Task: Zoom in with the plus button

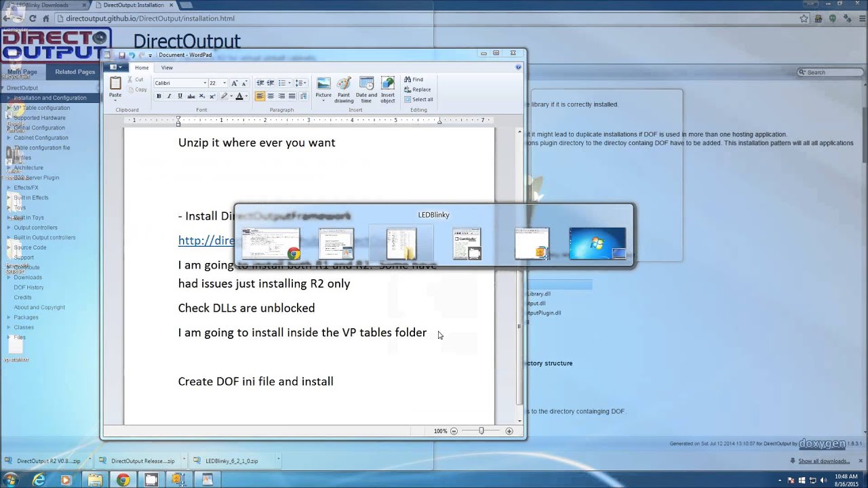Action: [x=509, y=431]
